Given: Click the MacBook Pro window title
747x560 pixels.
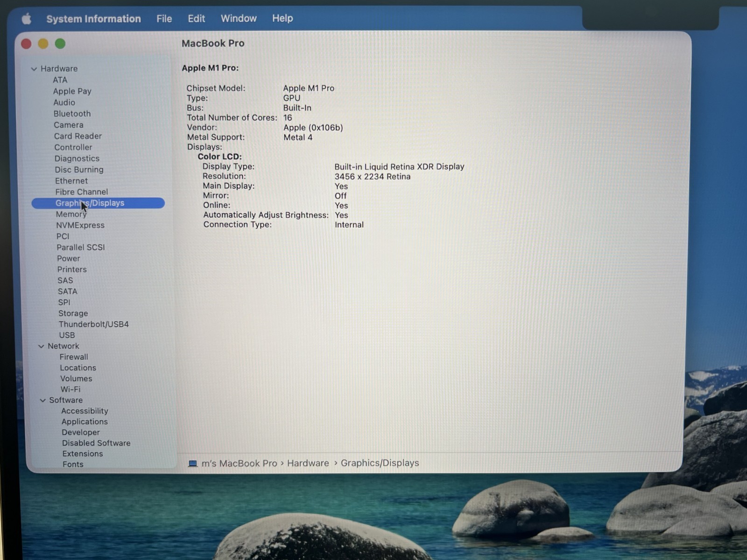Looking at the screenshot, I should tap(213, 43).
